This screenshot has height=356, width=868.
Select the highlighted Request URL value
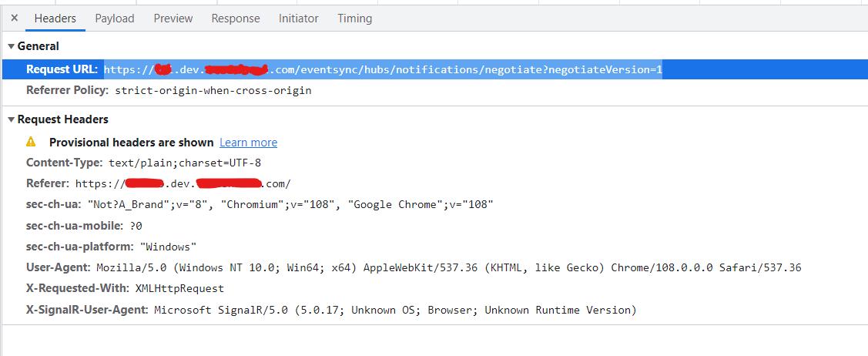tap(383, 70)
